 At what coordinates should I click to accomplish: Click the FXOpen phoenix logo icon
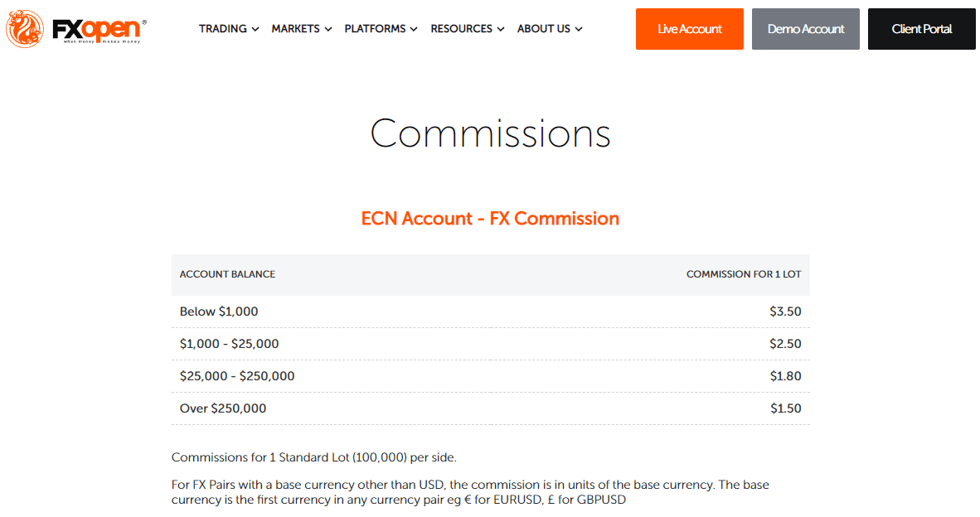coord(25,27)
